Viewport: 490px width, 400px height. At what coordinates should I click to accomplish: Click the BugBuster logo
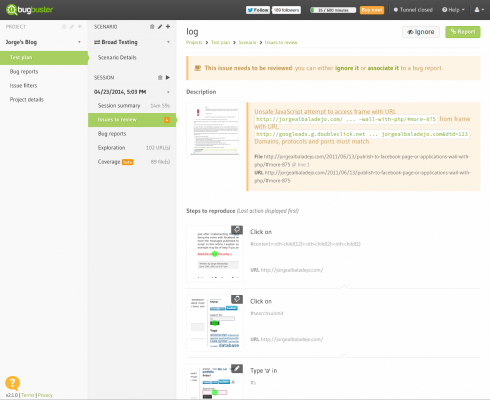click(x=30, y=10)
